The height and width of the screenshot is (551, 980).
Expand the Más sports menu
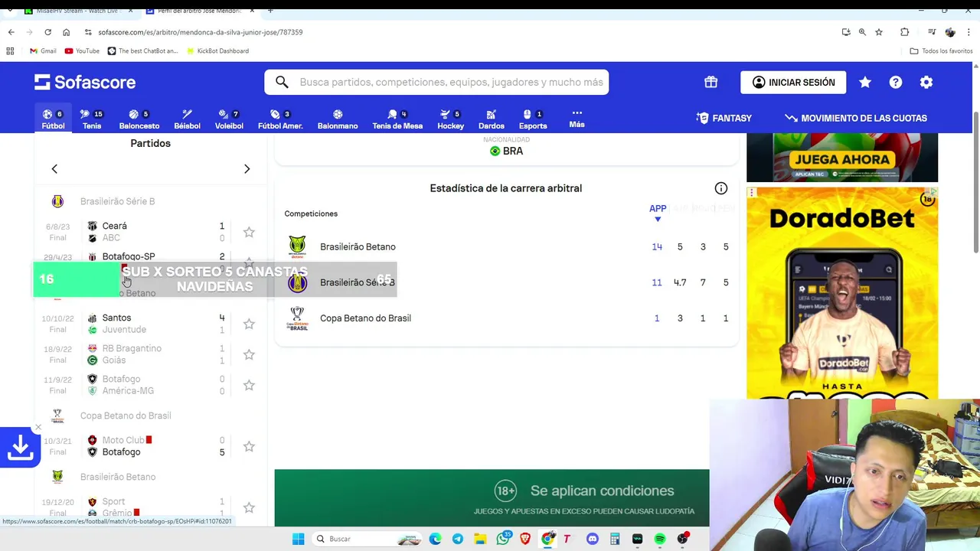577,118
